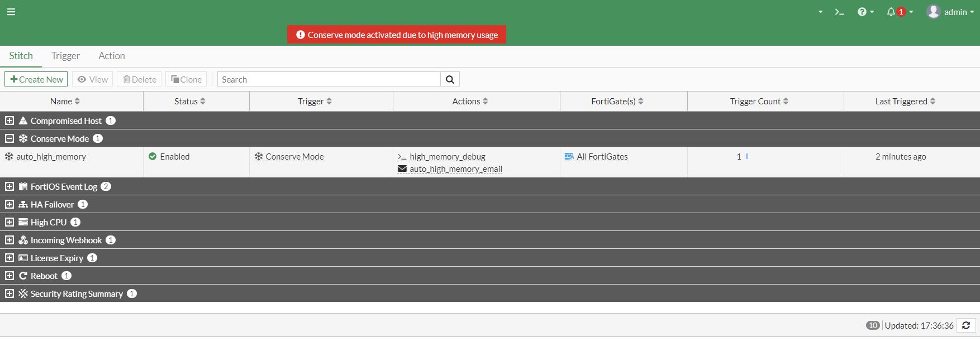
Task: Expand the Compromised Host group
Action: [9, 121]
